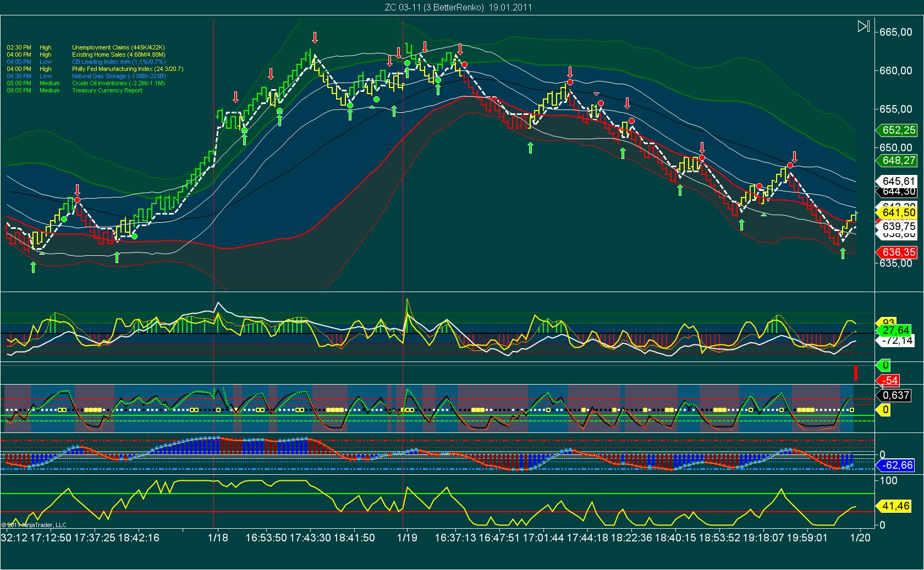Select the Treasury Currency Report news row

(x=74, y=91)
